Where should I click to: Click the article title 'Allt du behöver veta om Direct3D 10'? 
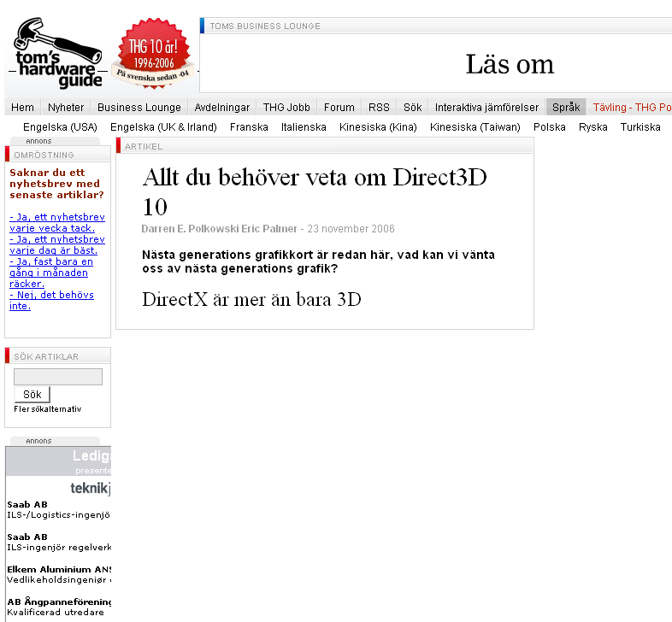coord(314,192)
